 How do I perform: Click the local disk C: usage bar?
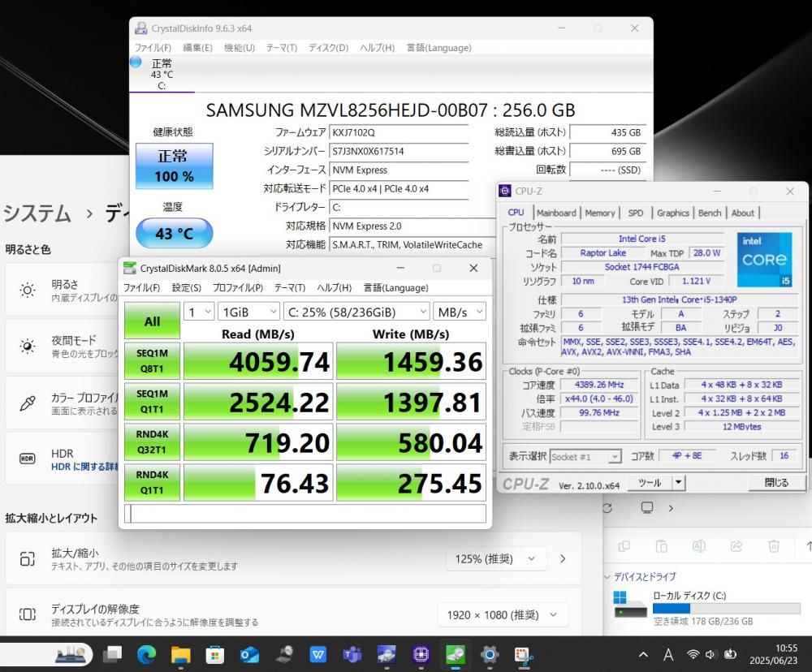(x=725, y=609)
